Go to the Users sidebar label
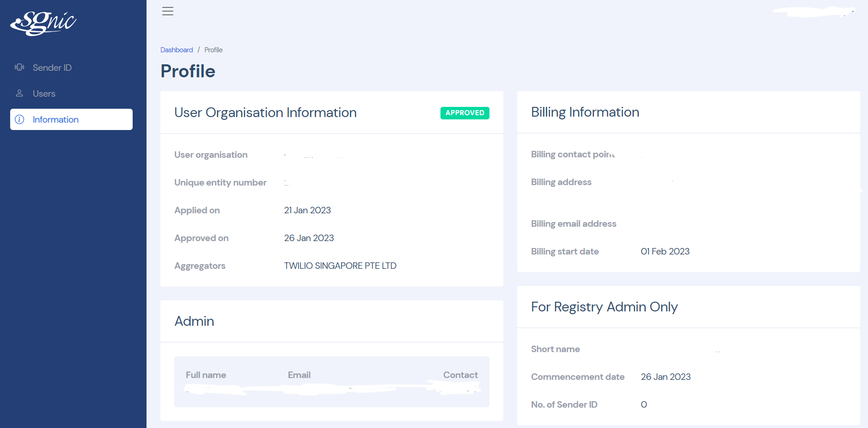The image size is (868, 428). coord(44,93)
